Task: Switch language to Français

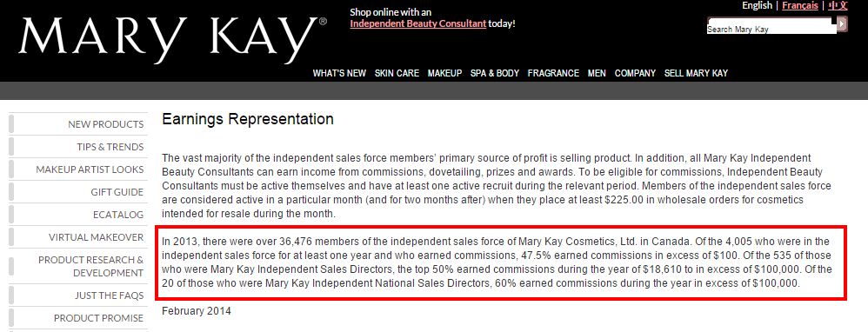Action: (800, 5)
